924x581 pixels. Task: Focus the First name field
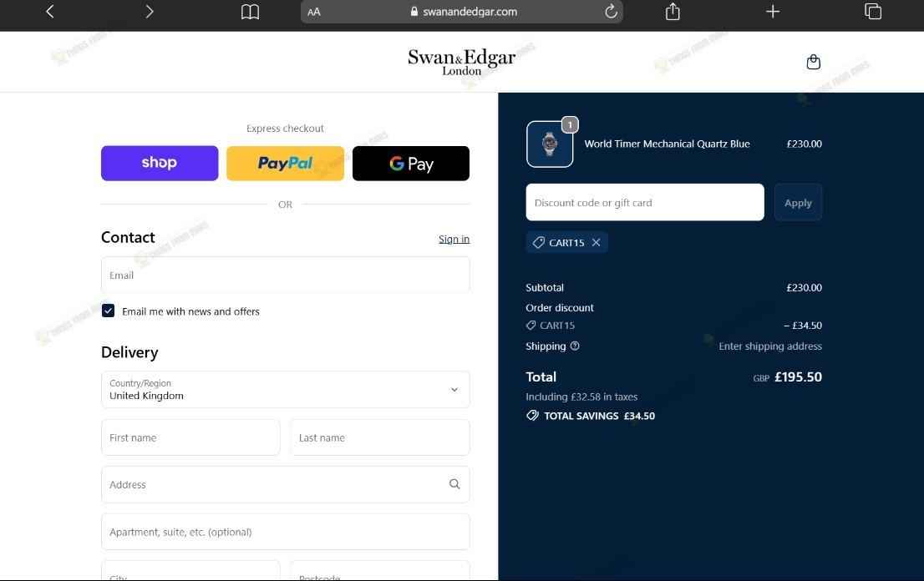pos(190,437)
